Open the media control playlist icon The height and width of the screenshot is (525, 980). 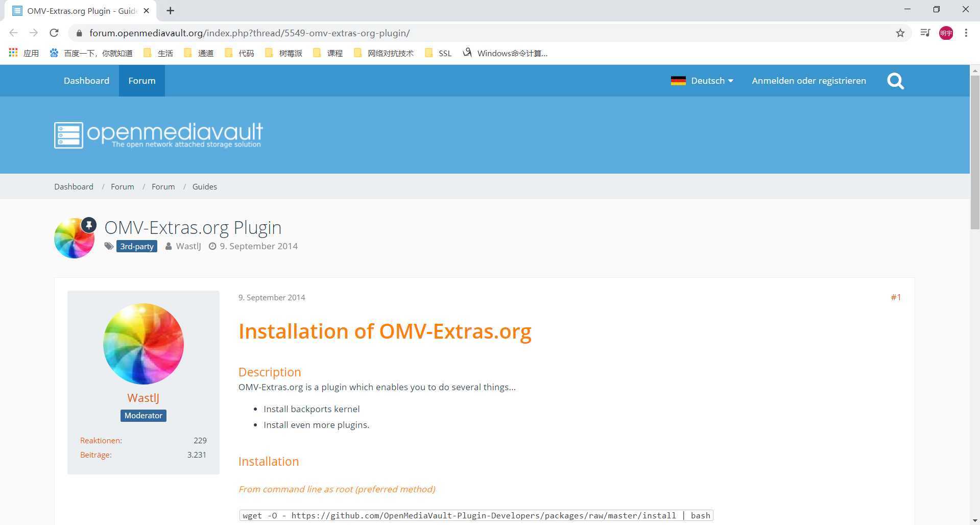(x=925, y=33)
